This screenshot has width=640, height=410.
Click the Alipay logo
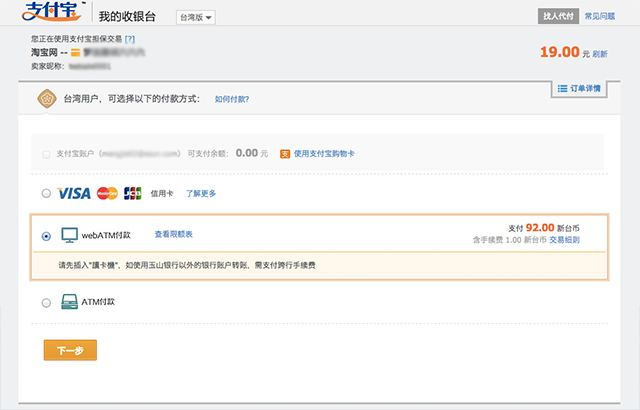coord(51,11)
